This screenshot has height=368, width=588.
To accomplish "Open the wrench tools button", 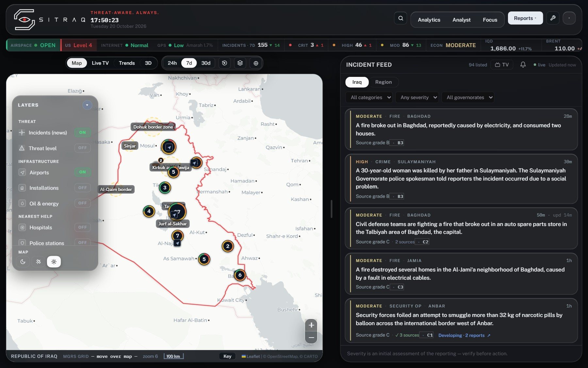I will click(x=553, y=18).
